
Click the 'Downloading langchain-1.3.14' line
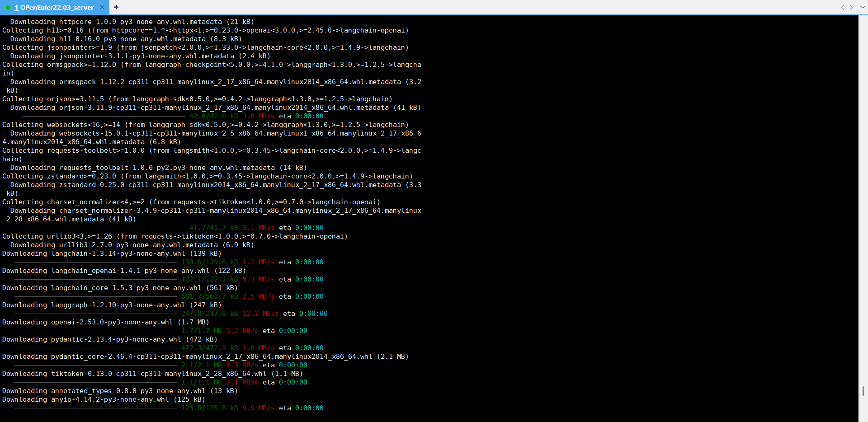[x=112, y=253]
